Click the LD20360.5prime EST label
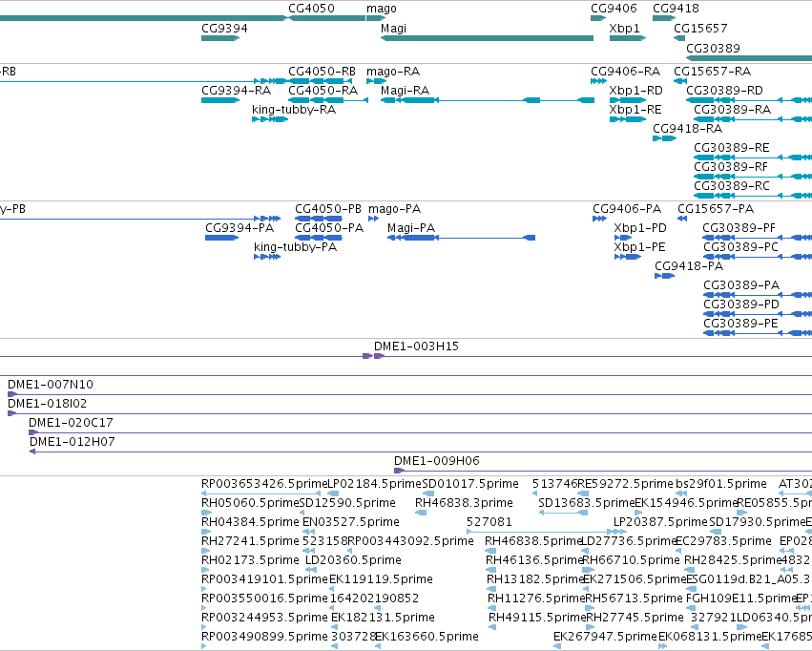Image resolution: width=812 pixels, height=651 pixels. coord(353,561)
